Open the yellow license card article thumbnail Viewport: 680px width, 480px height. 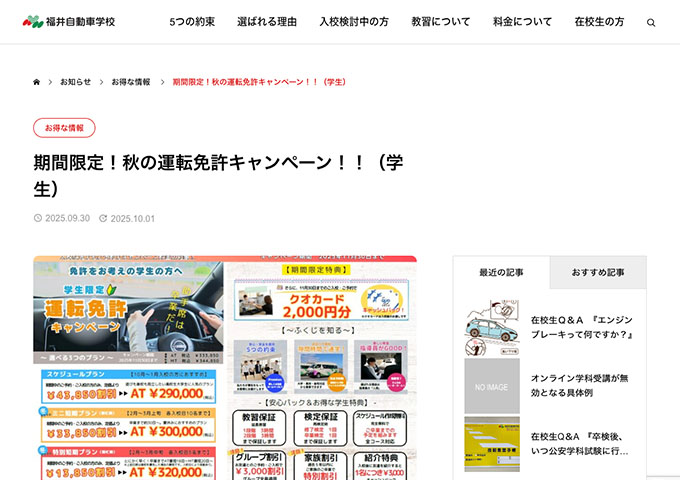pos(492,444)
